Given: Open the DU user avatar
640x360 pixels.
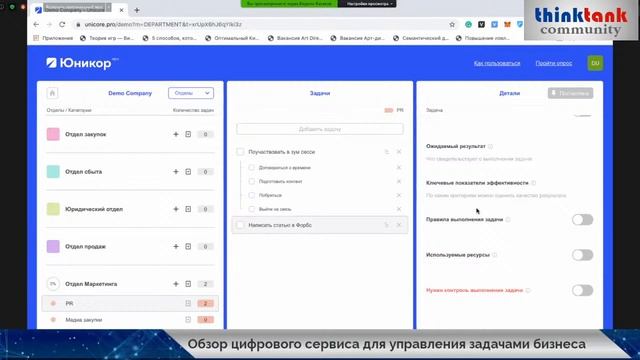Looking at the screenshot, I should [595, 63].
